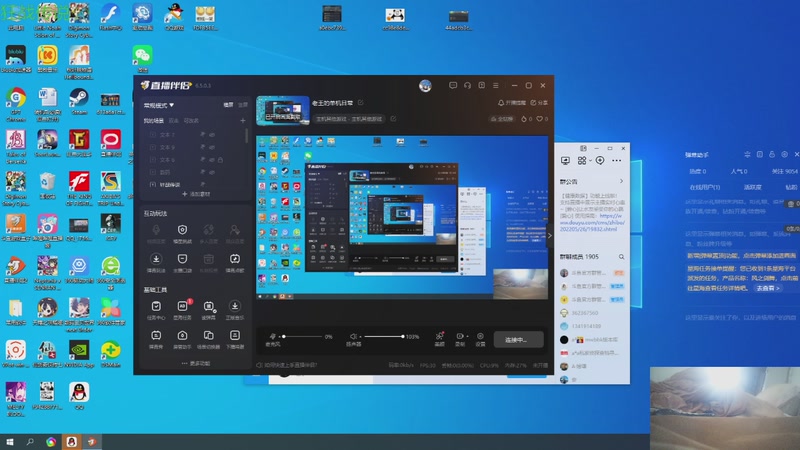The width and height of the screenshot is (800, 450).
Task: Toggle visibility eye for 文本 9 source
Action: 212,147
